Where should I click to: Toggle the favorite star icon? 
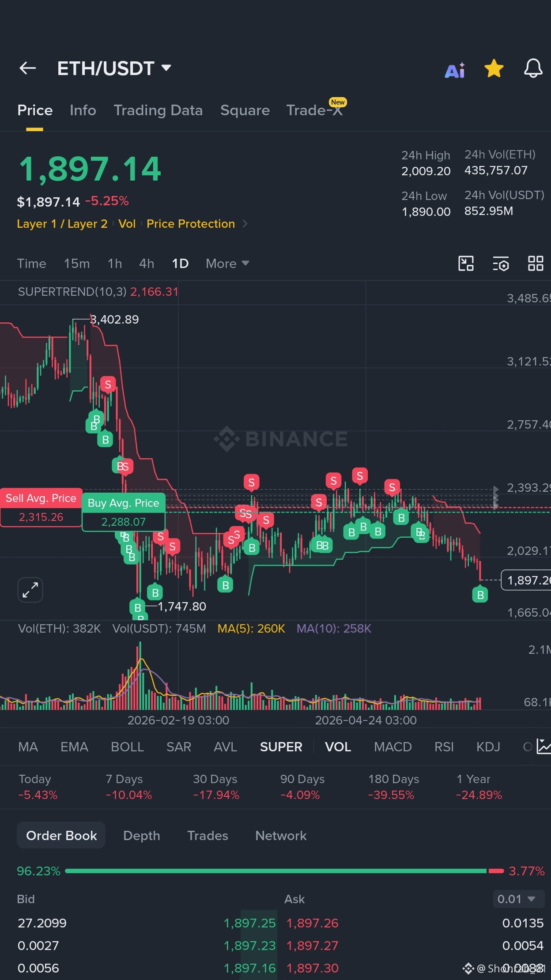click(x=494, y=68)
